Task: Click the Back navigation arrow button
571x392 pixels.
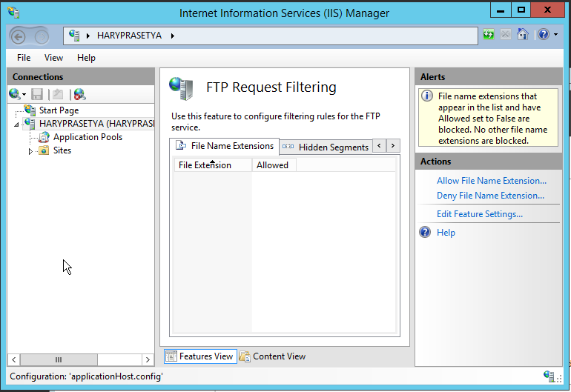Action: point(19,36)
